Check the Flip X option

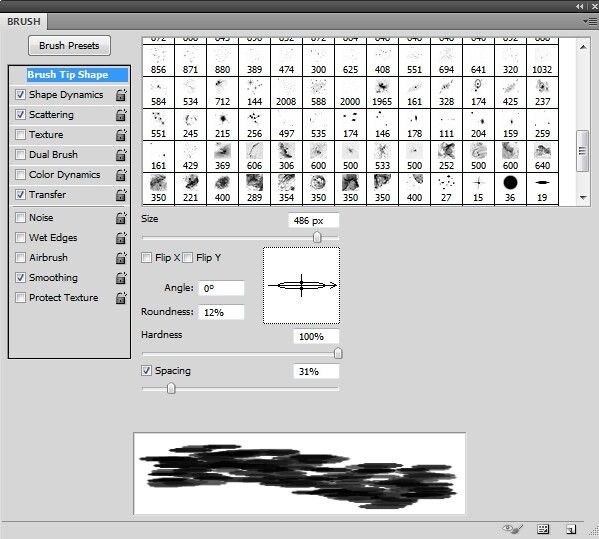pos(146,257)
